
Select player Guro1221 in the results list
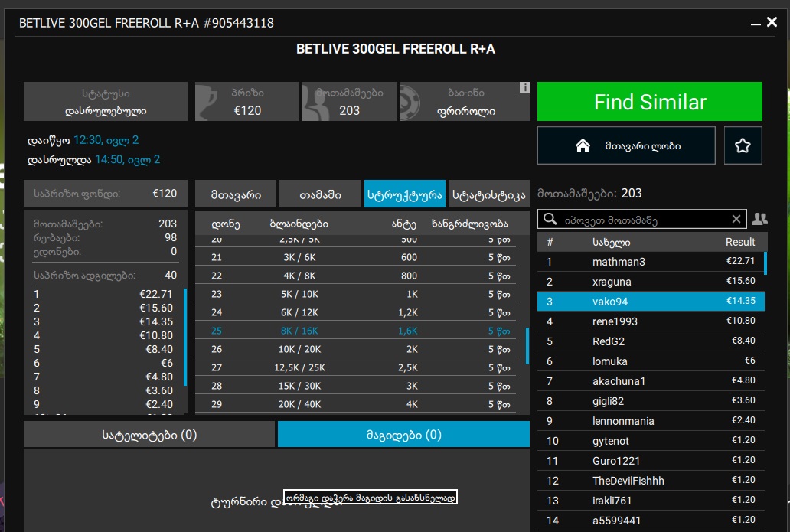pos(651,461)
